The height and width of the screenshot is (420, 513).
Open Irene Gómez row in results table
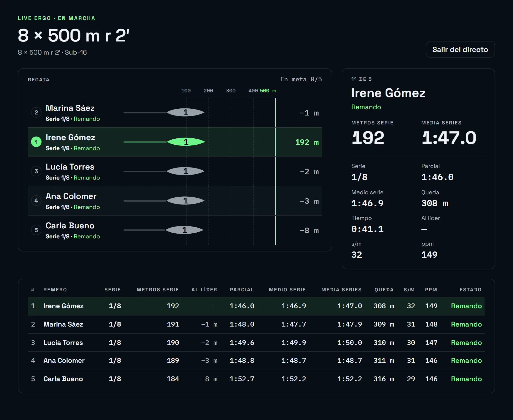pos(256,306)
